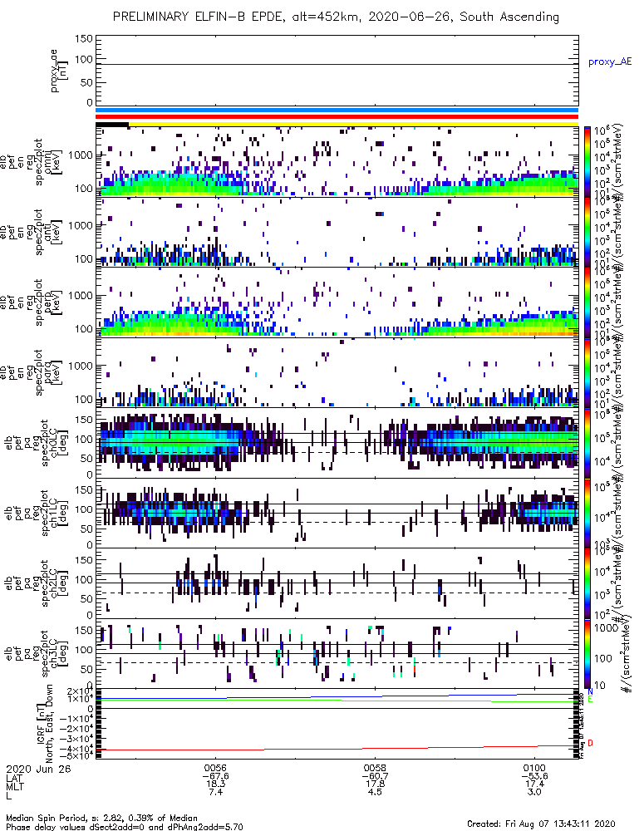Click the date label '2020 Jun 26'
This screenshot has width=644, height=831.
click(39, 769)
